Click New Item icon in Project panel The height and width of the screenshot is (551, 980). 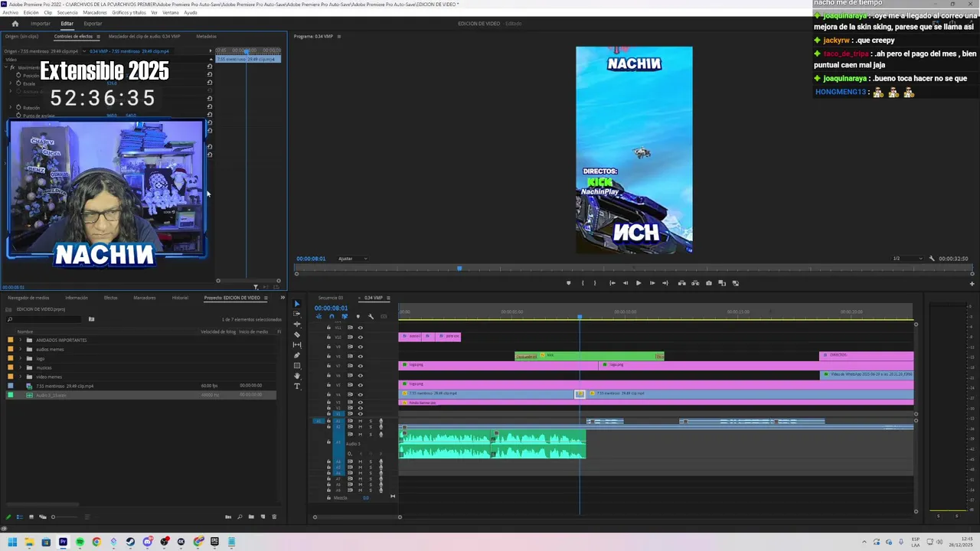263,517
